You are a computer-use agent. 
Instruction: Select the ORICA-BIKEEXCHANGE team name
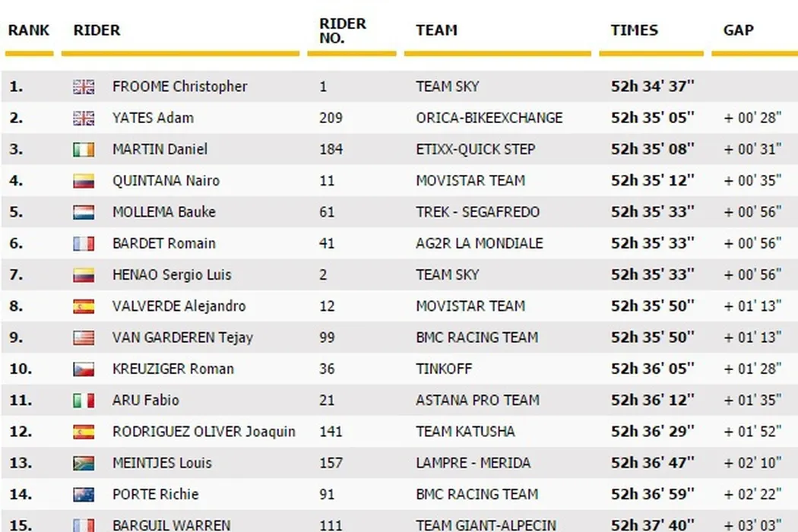coord(489,118)
